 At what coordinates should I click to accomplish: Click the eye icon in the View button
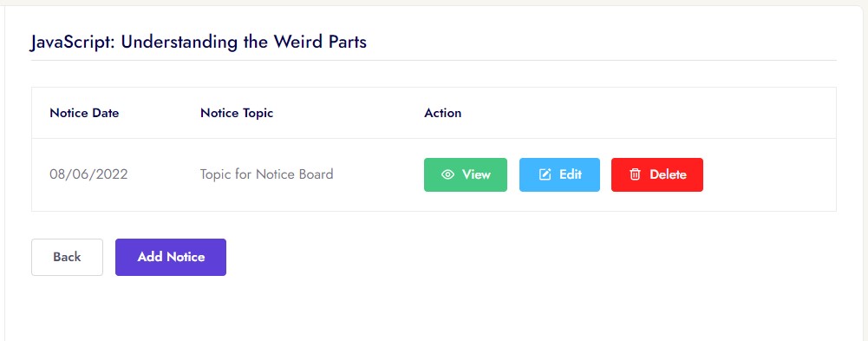[x=447, y=175]
